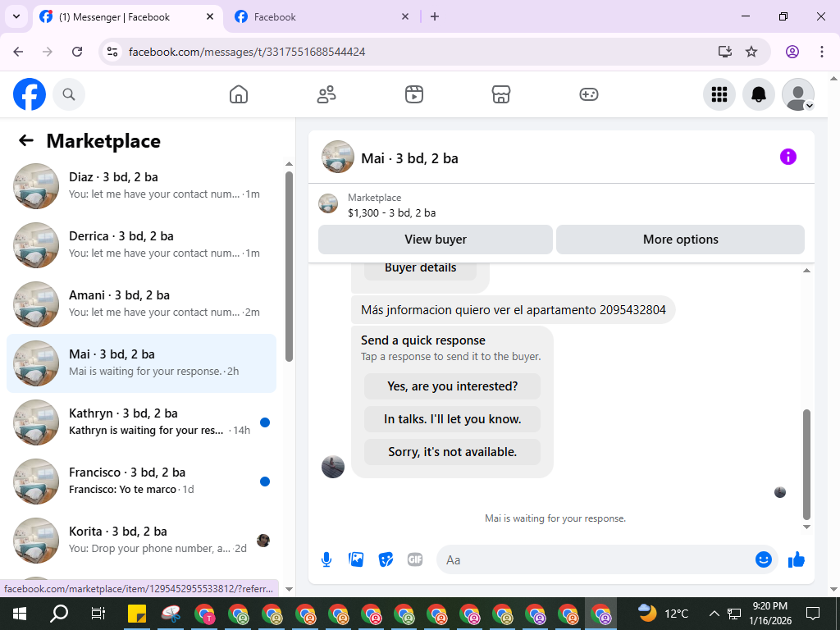
Task: Open the Windows Start button
Action: (x=20, y=614)
